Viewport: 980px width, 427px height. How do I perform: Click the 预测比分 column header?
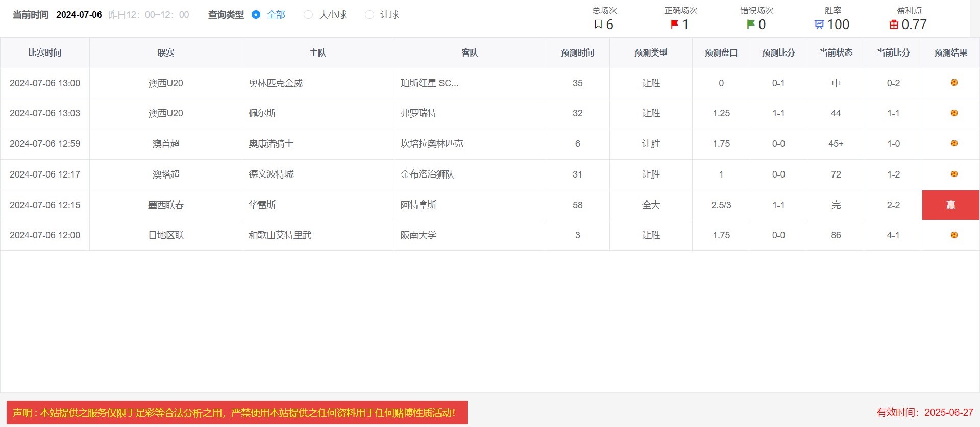pos(778,53)
